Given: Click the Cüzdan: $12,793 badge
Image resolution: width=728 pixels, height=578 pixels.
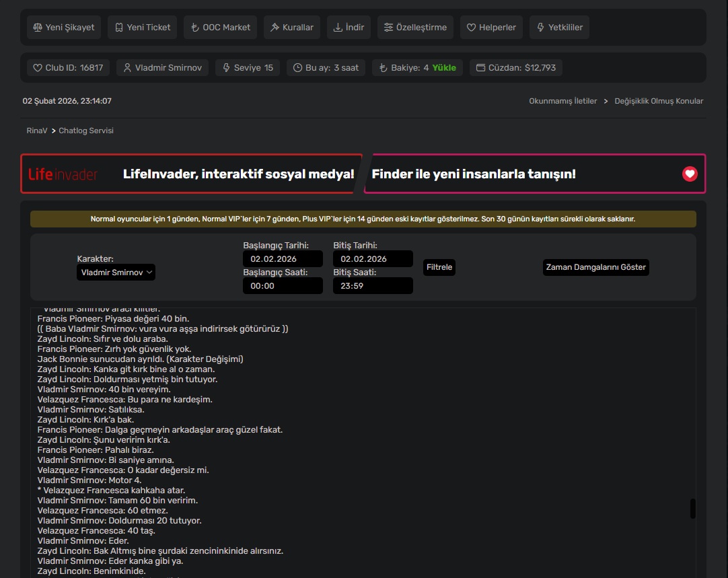Looking at the screenshot, I should pos(516,68).
